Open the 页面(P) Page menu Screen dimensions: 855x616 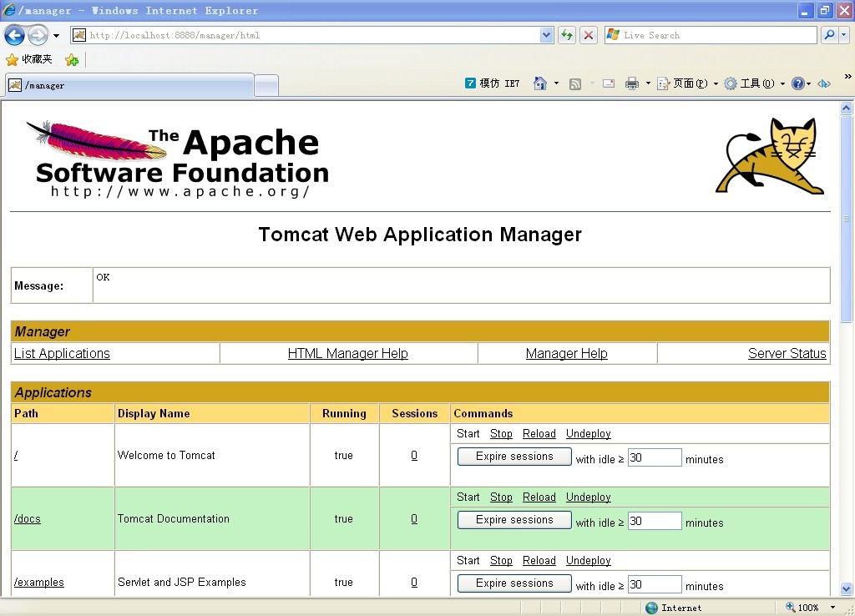point(688,83)
